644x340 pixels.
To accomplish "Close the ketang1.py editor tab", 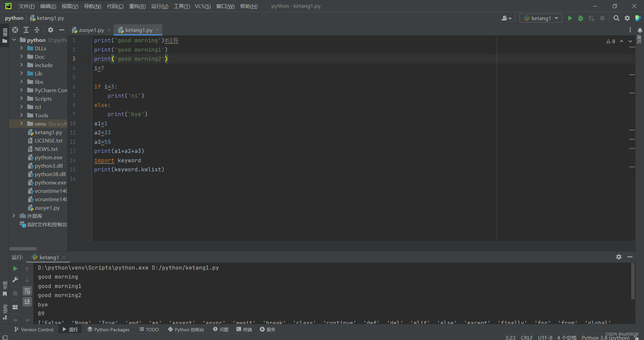I will point(157,30).
